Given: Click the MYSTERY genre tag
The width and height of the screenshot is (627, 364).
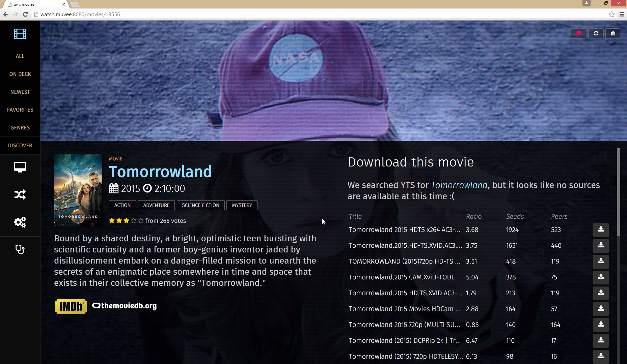Looking at the screenshot, I should (x=242, y=205).
